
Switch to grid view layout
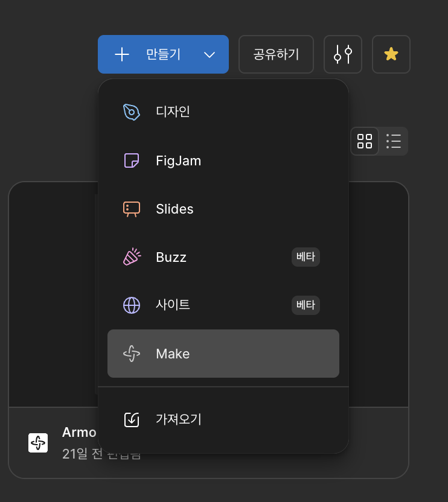click(365, 141)
